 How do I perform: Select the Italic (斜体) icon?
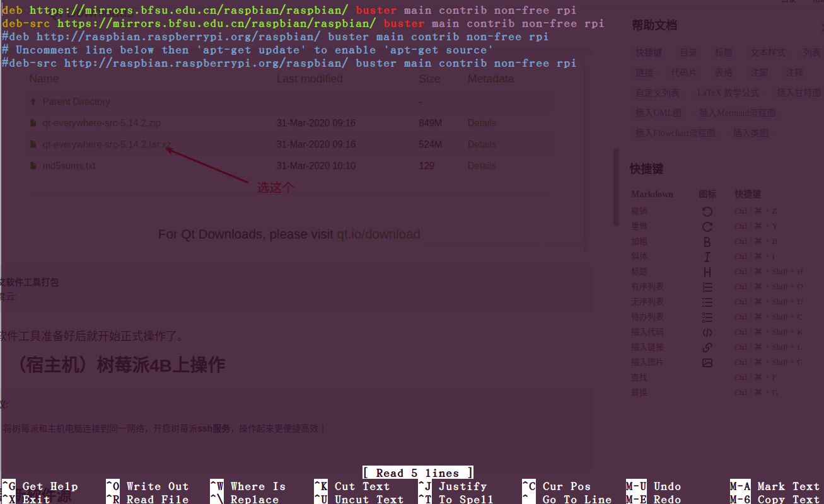(707, 256)
